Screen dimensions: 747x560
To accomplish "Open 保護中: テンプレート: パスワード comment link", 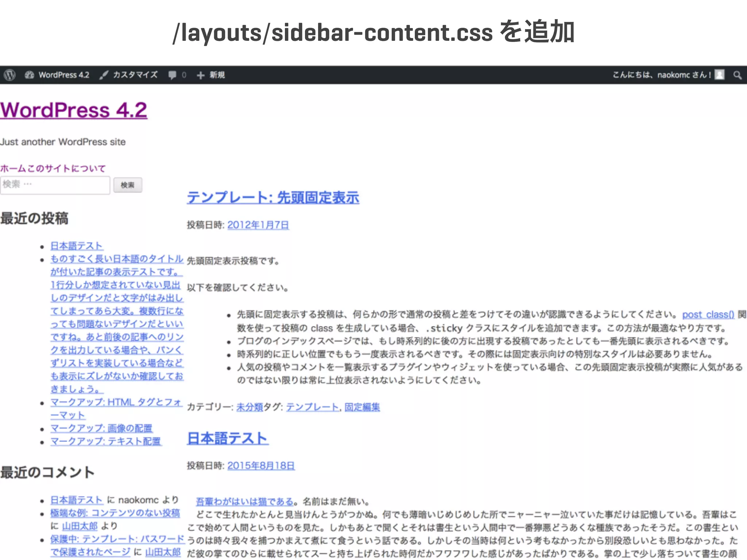I will 117,545.
